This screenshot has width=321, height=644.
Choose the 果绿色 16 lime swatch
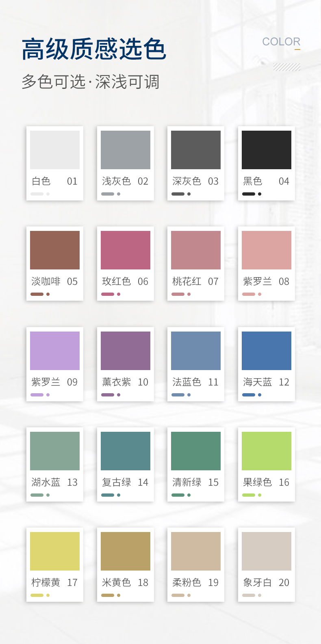[267, 451]
